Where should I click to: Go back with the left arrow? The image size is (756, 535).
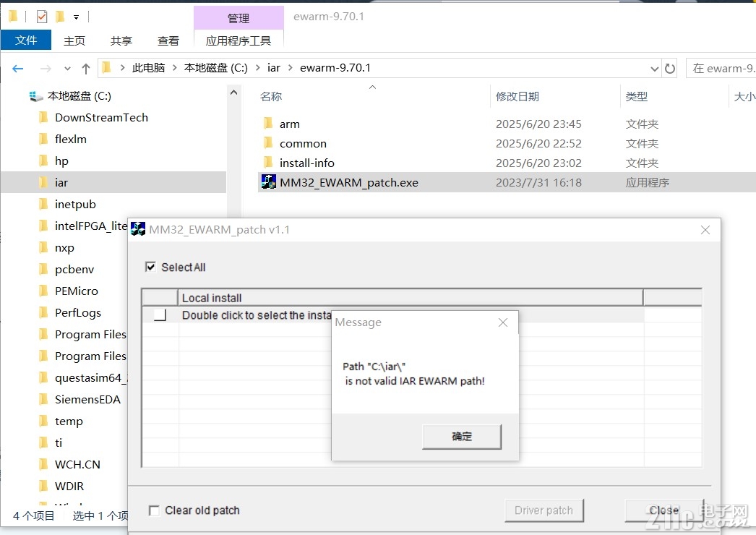(18, 69)
